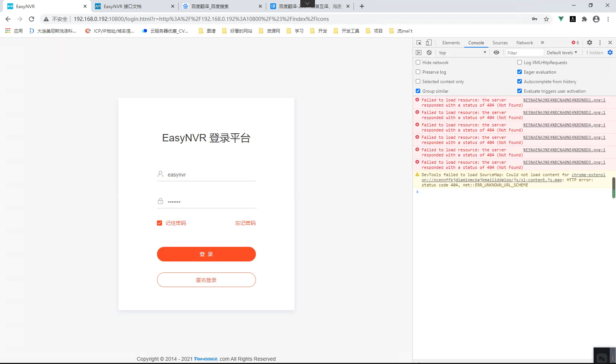This screenshot has height=364, width=616.
Task: Uncheck the 记住密码 remember password box
Action: (x=159, y=223)
